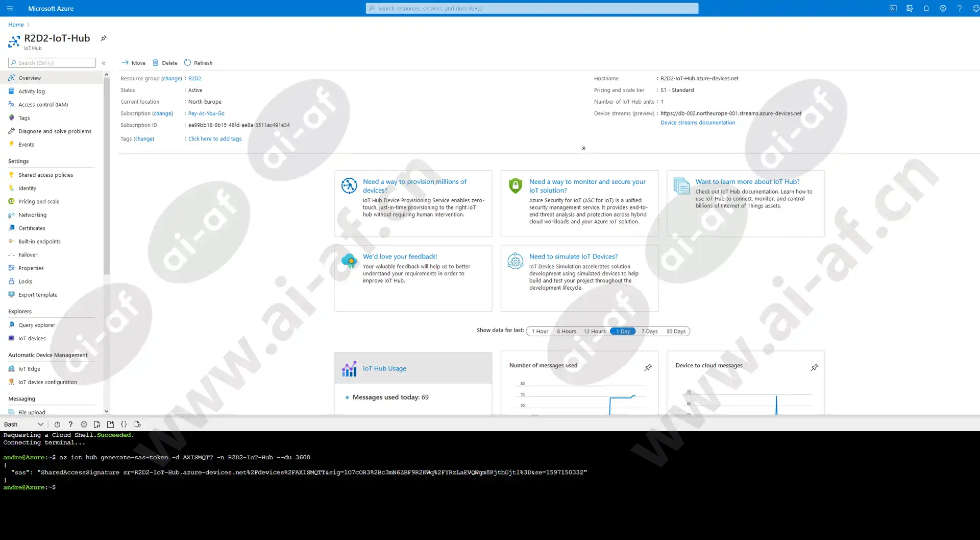Viewport: 980px width, 540px height.
Task: Click the sidebar search field
Action: [x=52, y=63]
